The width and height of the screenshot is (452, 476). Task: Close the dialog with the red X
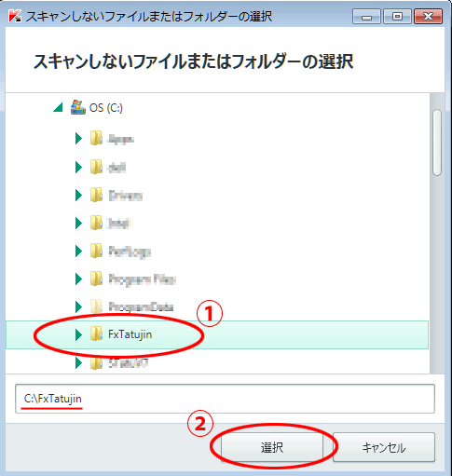[428, 17]
